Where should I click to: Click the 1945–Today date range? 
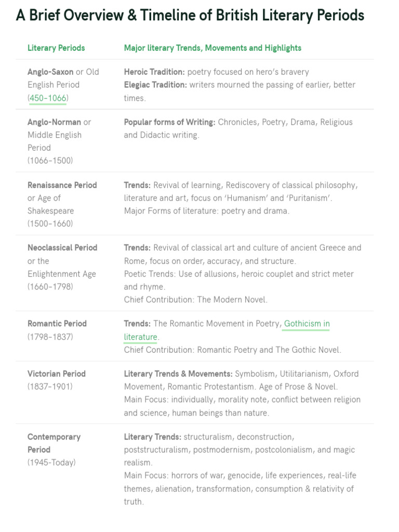point(51,462)
